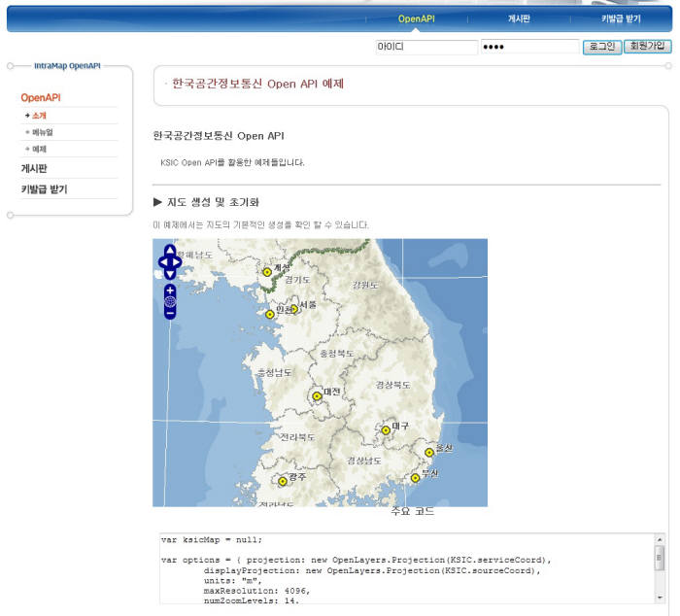Open the 게시판 sidebar menu item

pos(34,168)
